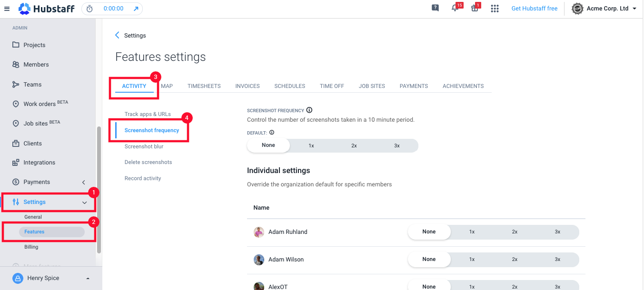This screenshot has width=644, height=290.
Task: Set default screenshot frequency to 3x
Action: pos(397,145)
